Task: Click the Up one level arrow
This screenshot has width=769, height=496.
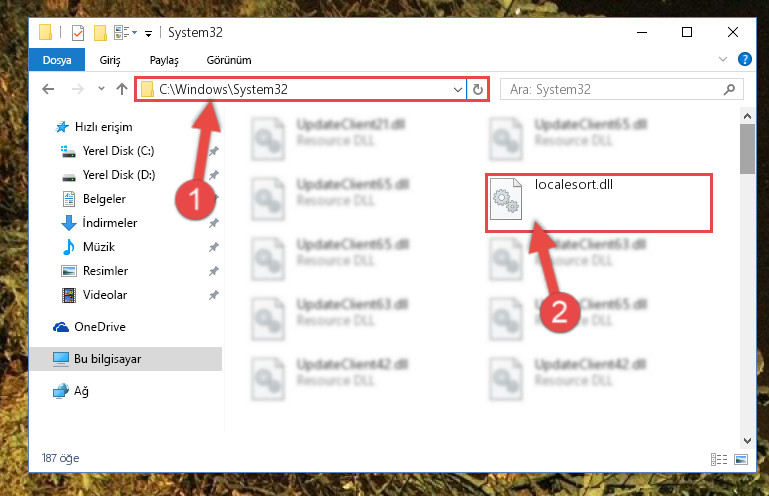Action: tap(122, 89)
